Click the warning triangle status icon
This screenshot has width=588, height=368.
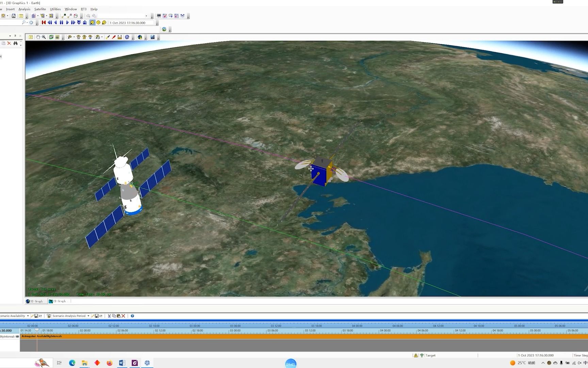tap(415, 355)
